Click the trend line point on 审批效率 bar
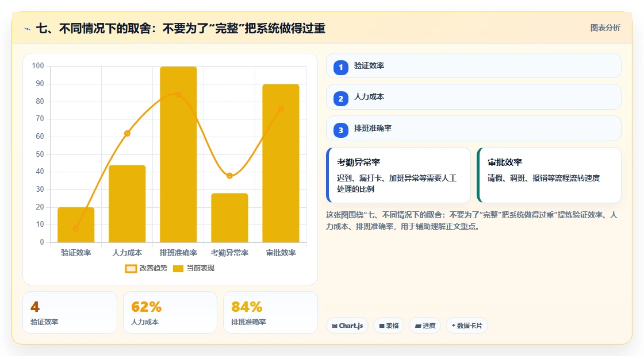The height and width of the screenshot is (356, 644). point(281,109)
